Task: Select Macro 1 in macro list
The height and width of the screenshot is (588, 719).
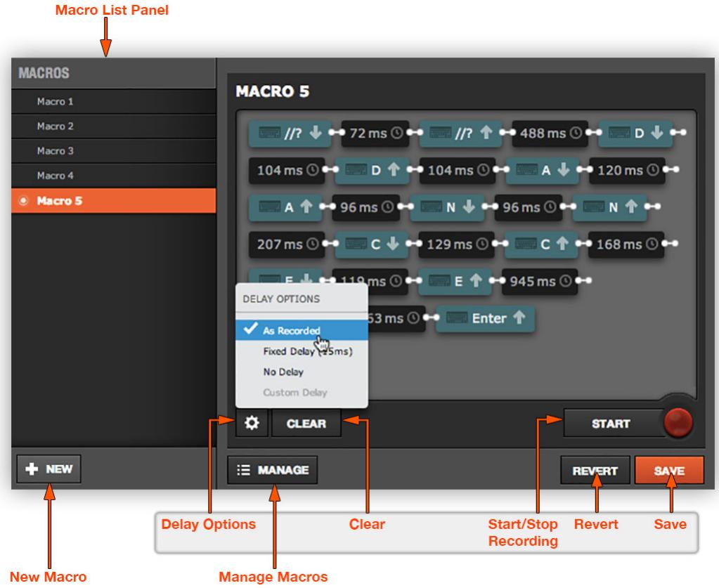Action: (114, 102)
